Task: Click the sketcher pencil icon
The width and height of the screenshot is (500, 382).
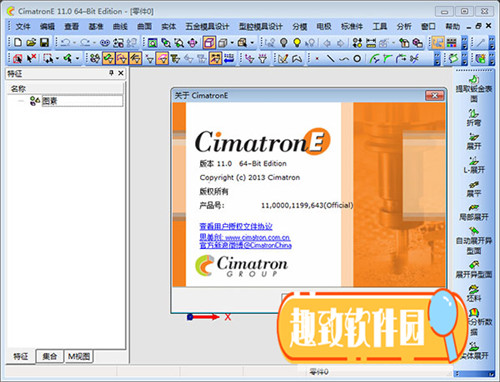Action: 283,59
